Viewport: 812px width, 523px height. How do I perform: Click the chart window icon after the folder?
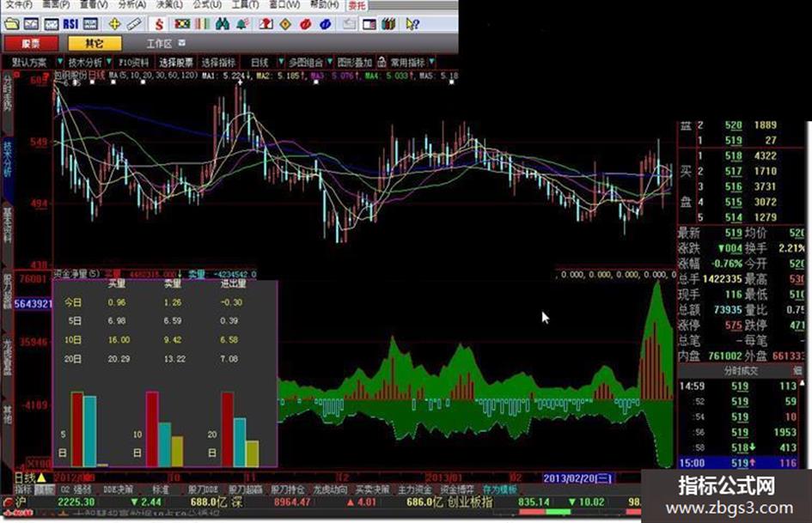tap(31, 24)
